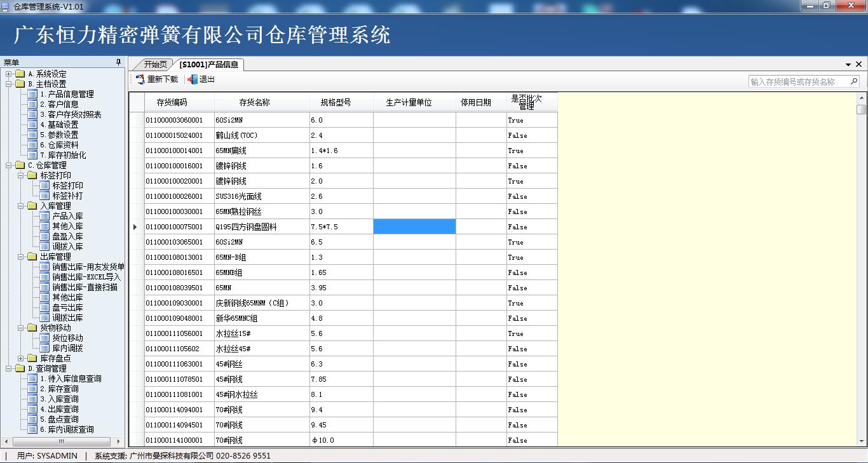Open 销售出库-EXCEL导入 from the menu tree

click(x=86, y=277)
